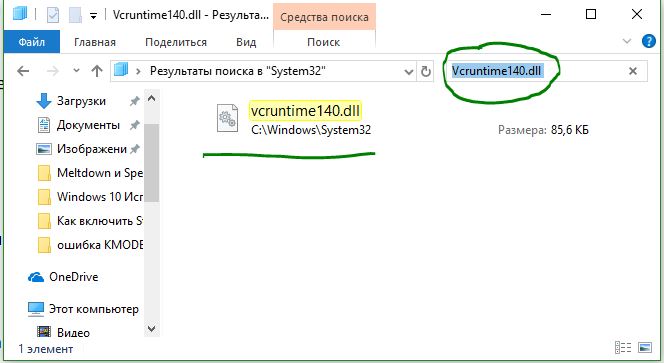Go forward with the forward arrow
The width and height of the screenshot is (664, 363).
click(53, 71)
